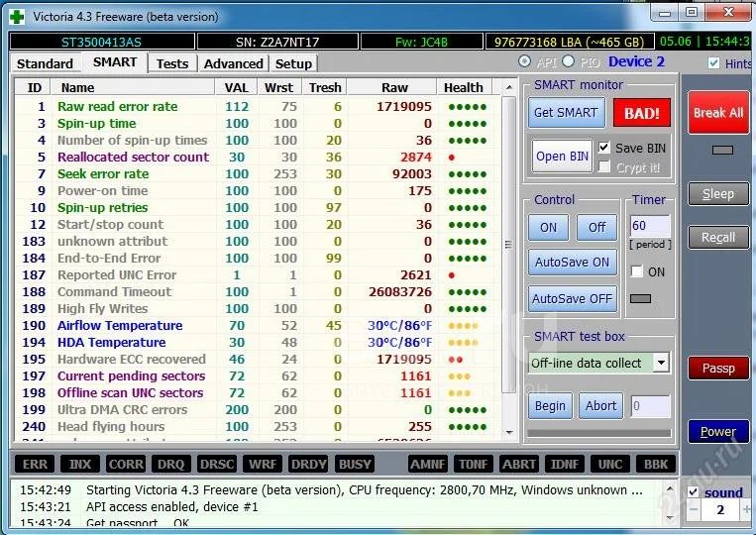Decrease the sound value with minus
Image resolution: width=756 pixels, height=535 pixels.
[694, 510]
